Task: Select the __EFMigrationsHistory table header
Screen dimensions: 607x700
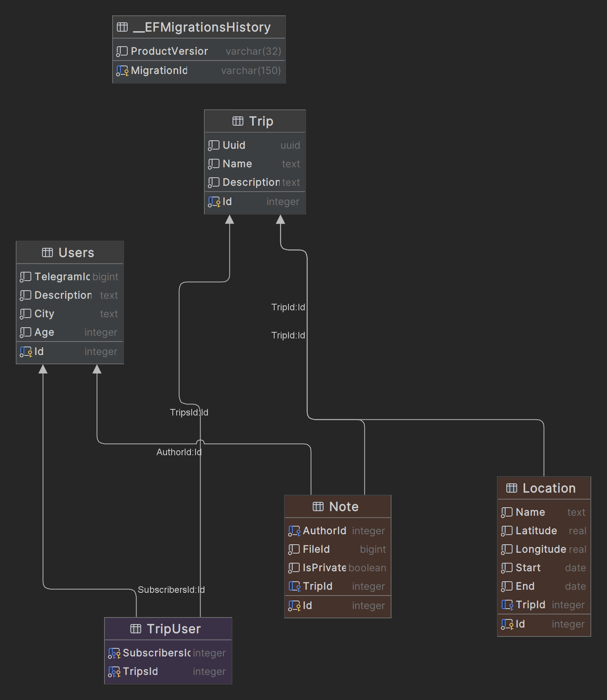Action: pyautogui.click(x=199, y=27)
